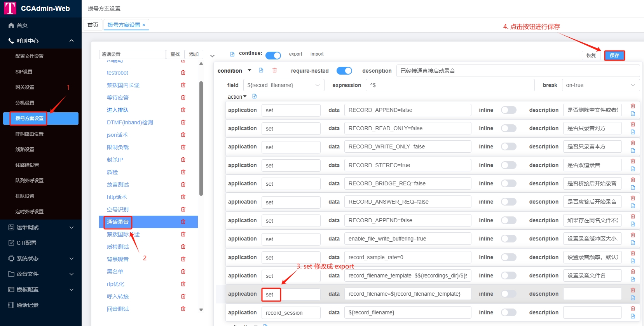Viewport: 644px width, 326px height.
Task: Disable the require-nested switch
Action: coord(344,71)
